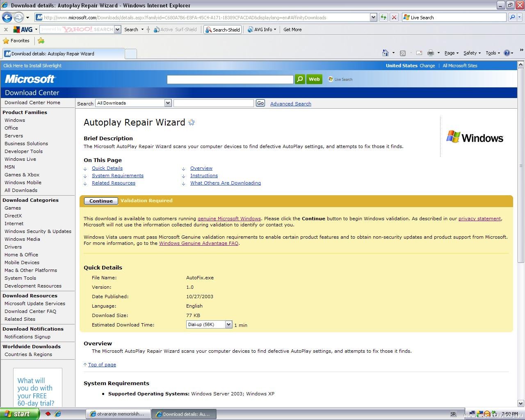Open the Dial-up (56K) speed dropdown
Viewport: 525px width, 420px height.
coord(228,324)
